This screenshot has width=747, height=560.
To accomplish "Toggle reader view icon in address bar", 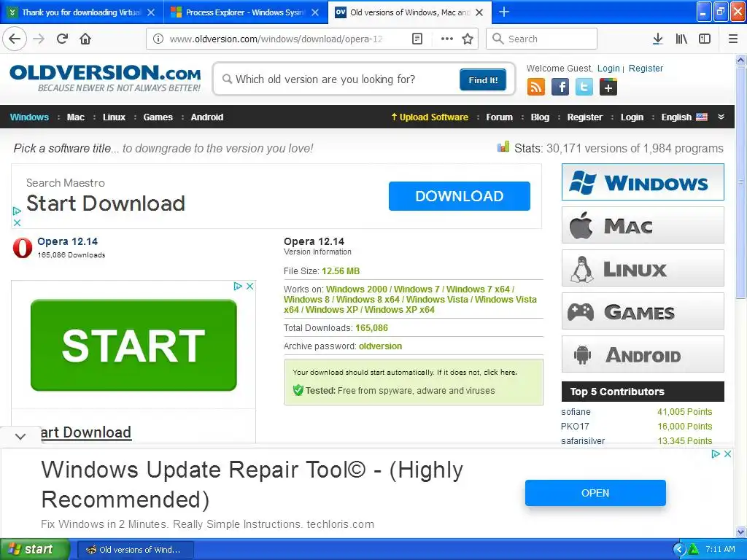I will point(417,39).
